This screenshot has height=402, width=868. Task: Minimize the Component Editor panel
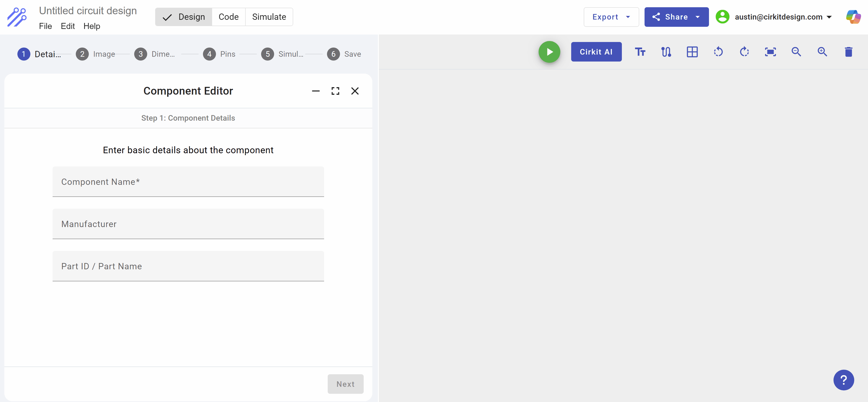(316, 91)
